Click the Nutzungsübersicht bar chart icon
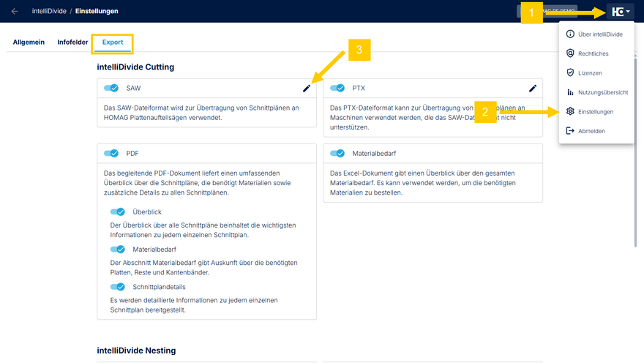 pyautogui.click(x=571, y=92)
